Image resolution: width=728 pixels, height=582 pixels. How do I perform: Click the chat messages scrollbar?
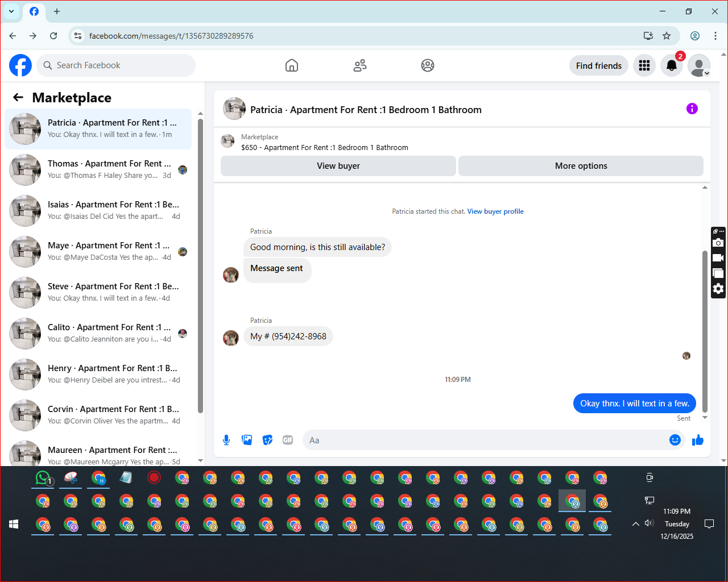[x=705, y=331]
